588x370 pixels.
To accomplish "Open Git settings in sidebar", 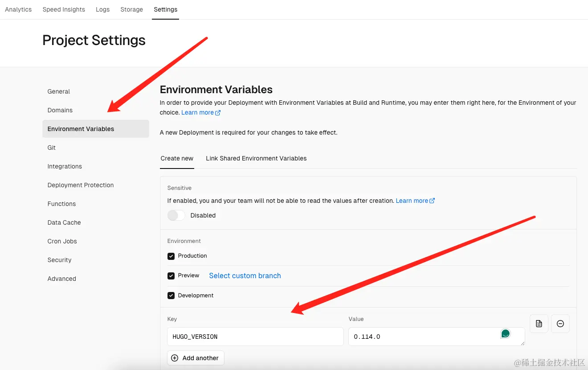I will [96, 148].
